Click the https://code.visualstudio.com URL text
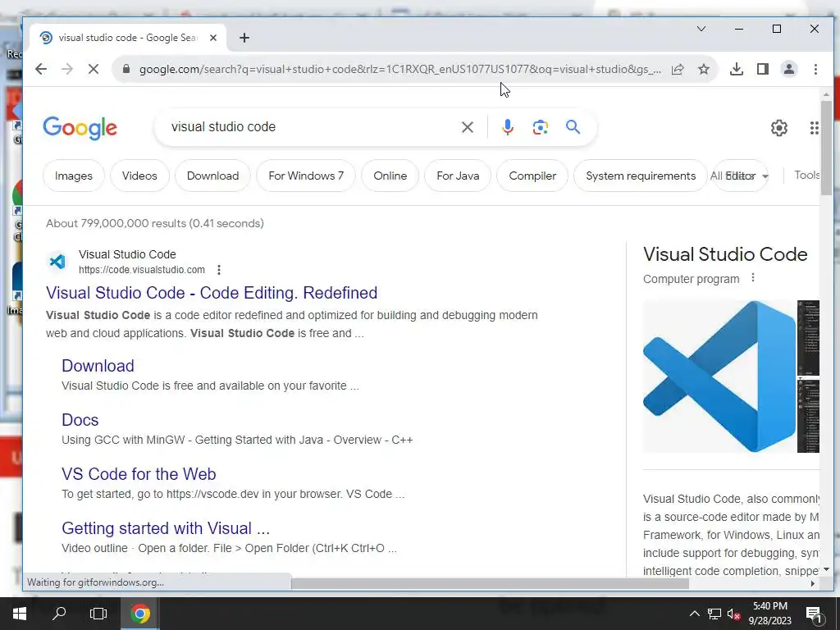The image size is (840, 630). coord(141,269)
